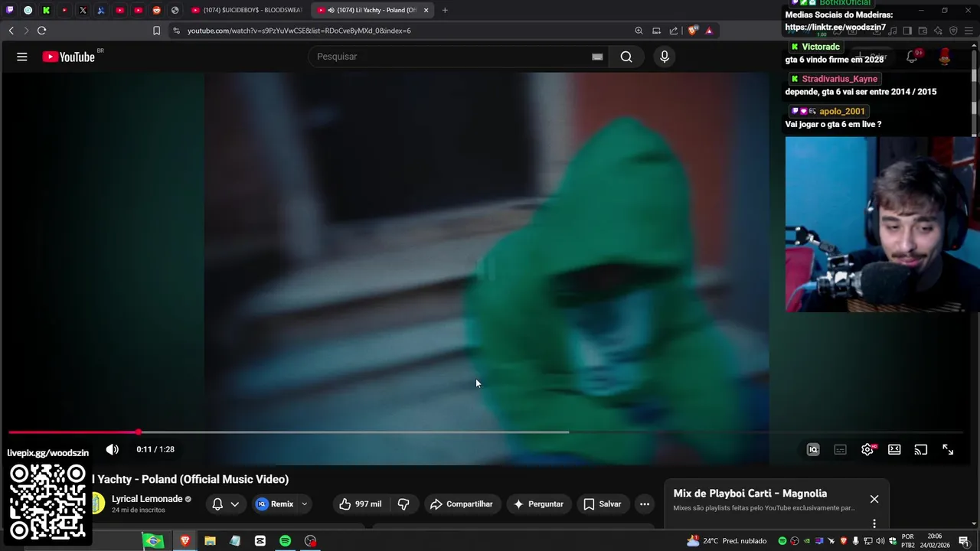The height and width of the screenshot is (551, 980).
Task: Click the search magnifier button
Action: point(626,57)
